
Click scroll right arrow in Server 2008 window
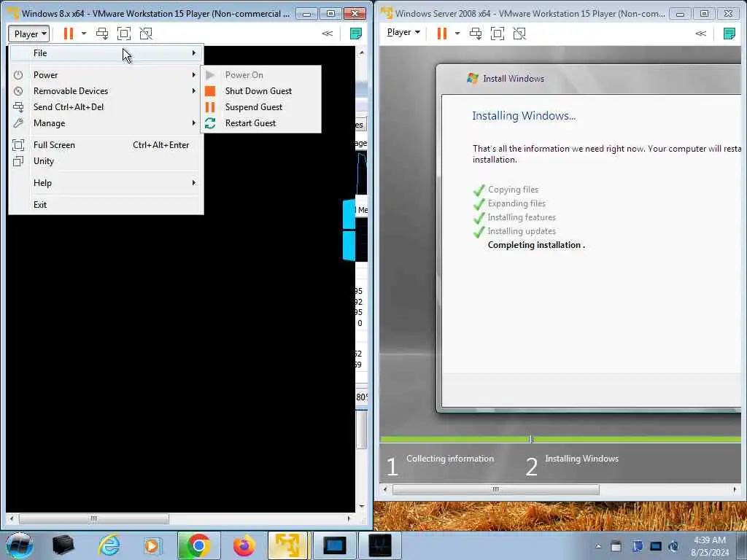tap(734, 489)
